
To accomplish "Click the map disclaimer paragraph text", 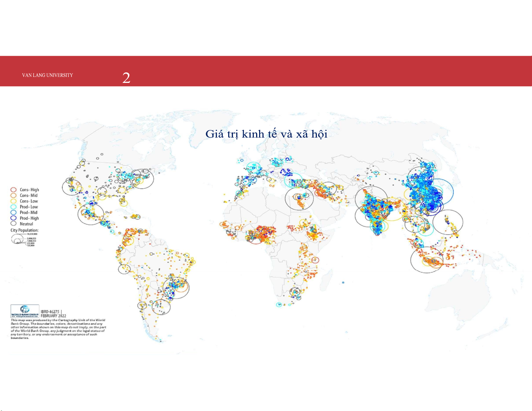I will click(x=58, y=329).
